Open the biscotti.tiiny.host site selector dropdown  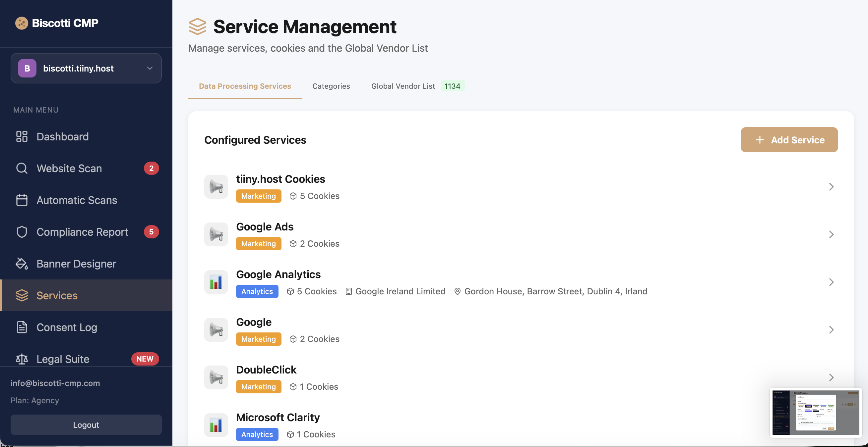click(x=86, y=68)
